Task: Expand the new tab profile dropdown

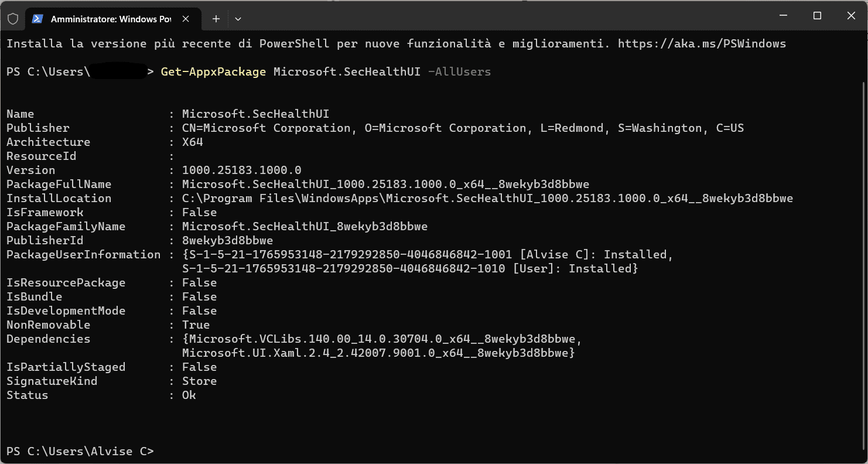Action: [x=238, y=19]
